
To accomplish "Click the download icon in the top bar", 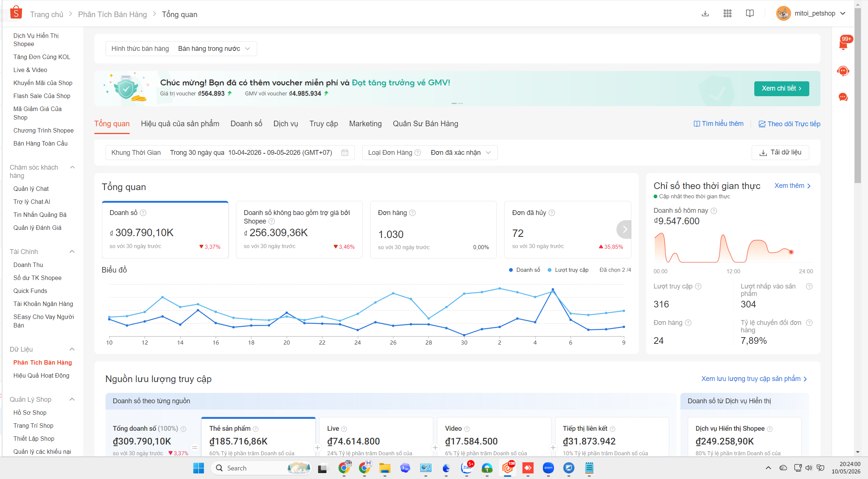I will (x=705, y=14).
